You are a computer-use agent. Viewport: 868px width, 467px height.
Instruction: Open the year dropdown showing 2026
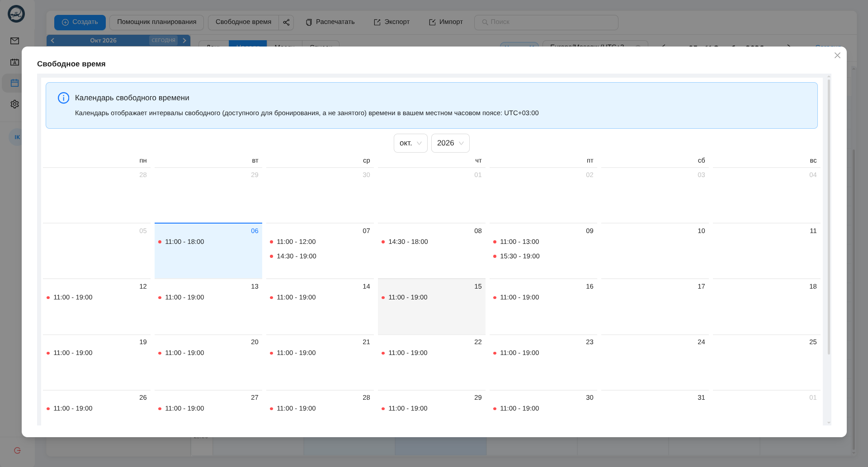tap(450, 143)
